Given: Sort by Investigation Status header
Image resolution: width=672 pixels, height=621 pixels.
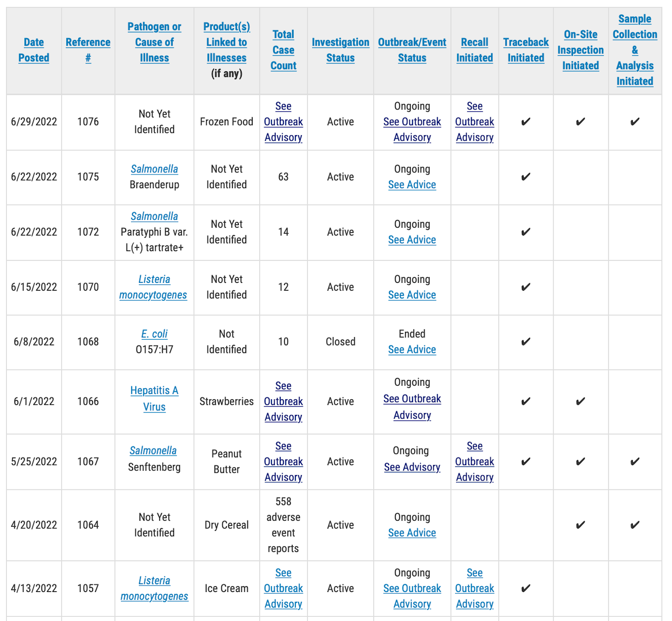Looking at the screenshot, I should point(340,50).
